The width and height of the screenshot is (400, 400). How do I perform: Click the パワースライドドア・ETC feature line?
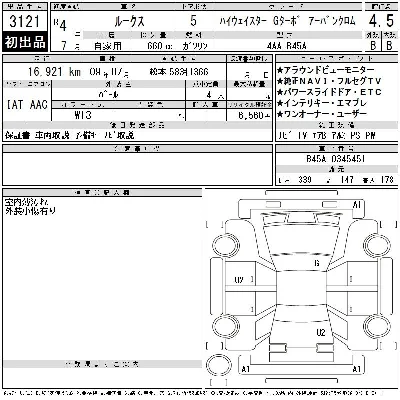tap(329, 92)
